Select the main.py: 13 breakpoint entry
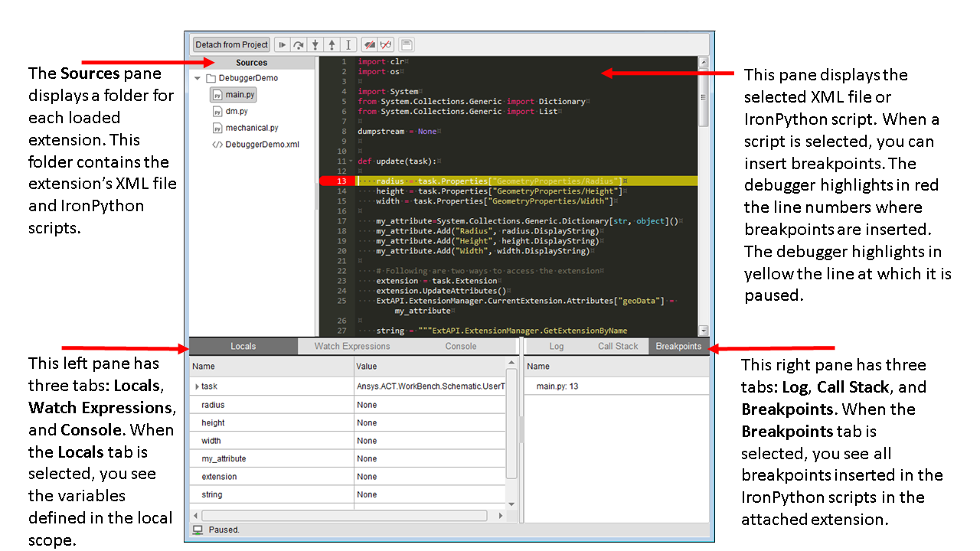Screen dimensions: 980x551 click(557, 386)
